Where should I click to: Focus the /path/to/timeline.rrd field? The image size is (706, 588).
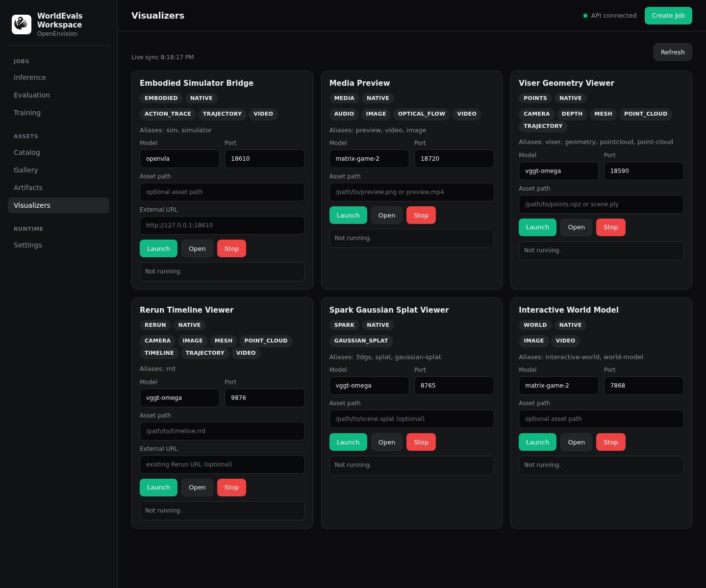click(x=222, y=431)
